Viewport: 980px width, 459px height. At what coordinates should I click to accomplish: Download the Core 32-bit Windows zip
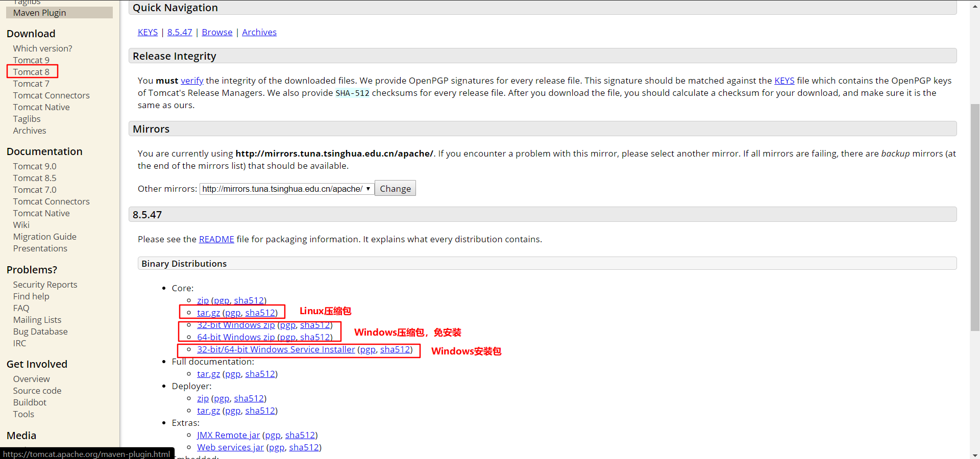tap(236, 325)
